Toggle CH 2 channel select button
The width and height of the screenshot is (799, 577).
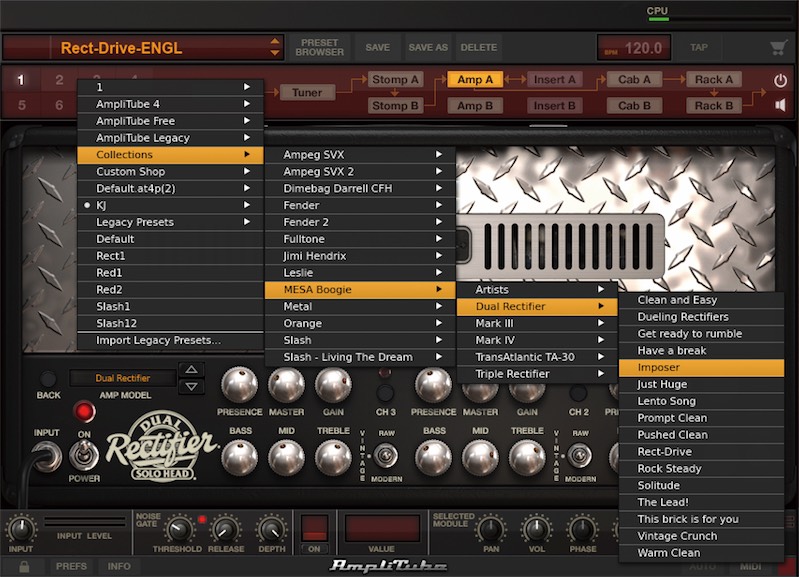[578, 393]
